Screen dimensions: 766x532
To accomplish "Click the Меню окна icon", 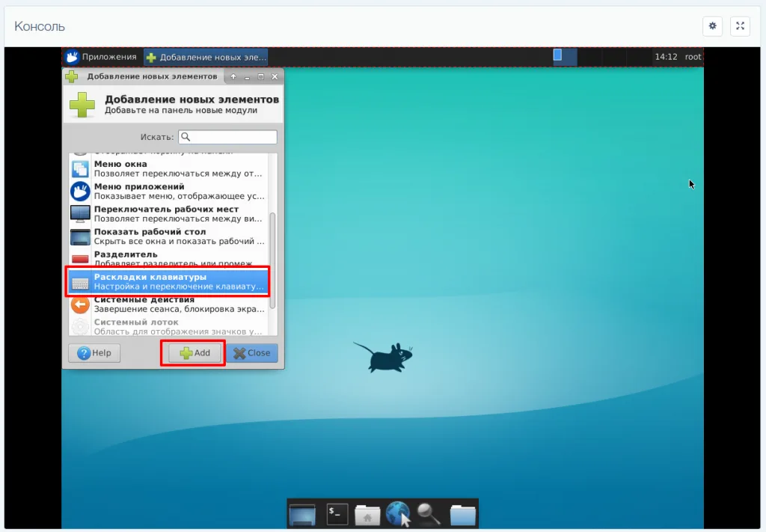I will click(x=80, y=169).
